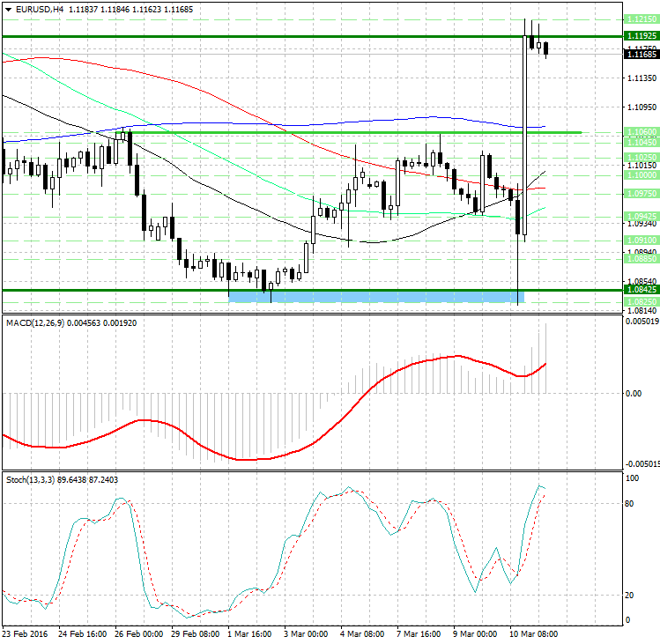Select the 3 Mar 00:00 time label
660x644 pixels.
pyautogui.click(x=308, y=633)
